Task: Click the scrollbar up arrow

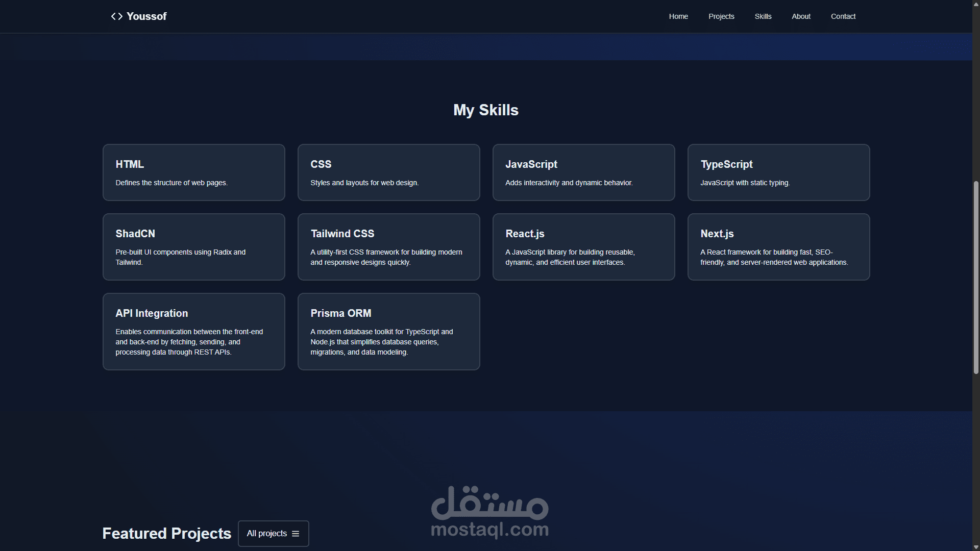Action: coord(976,4)
